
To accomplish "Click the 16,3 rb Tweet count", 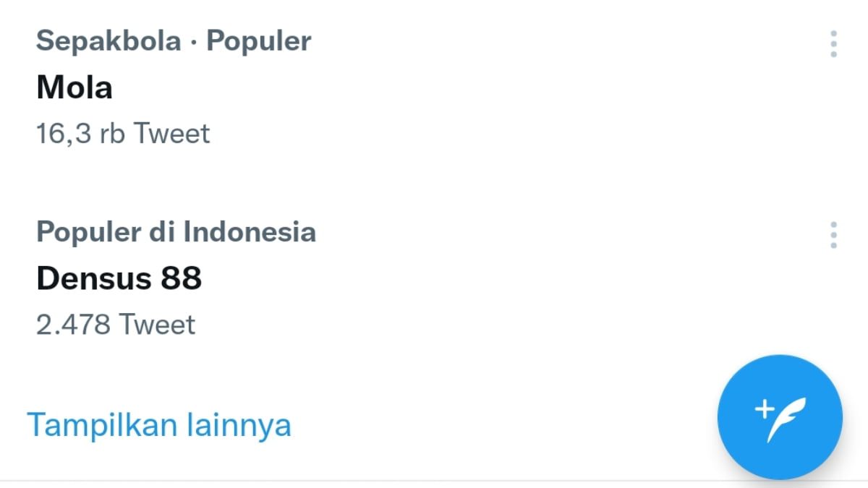I will [123, 134].
